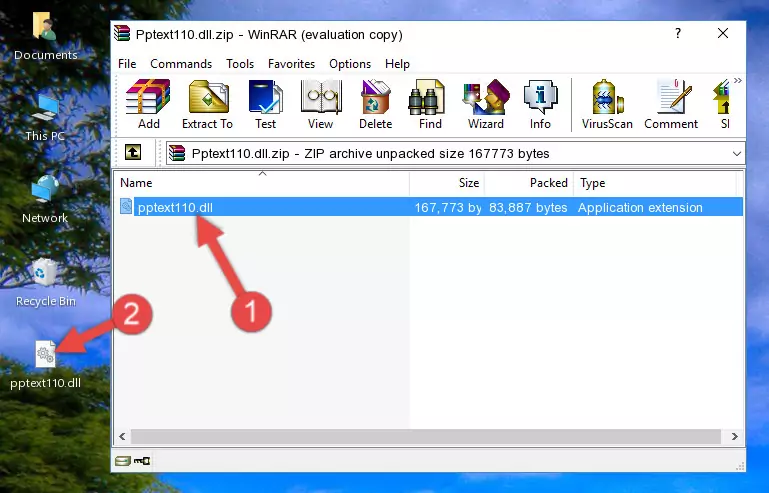Click the archive path text field
Viewport: 769px width, 493px height.
(x=455, y=154)
